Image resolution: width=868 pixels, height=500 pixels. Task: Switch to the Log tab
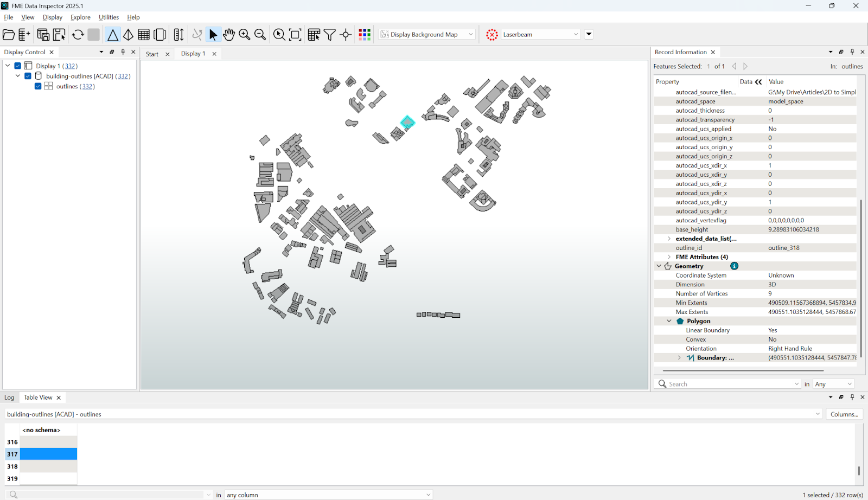tap(9, 398)
